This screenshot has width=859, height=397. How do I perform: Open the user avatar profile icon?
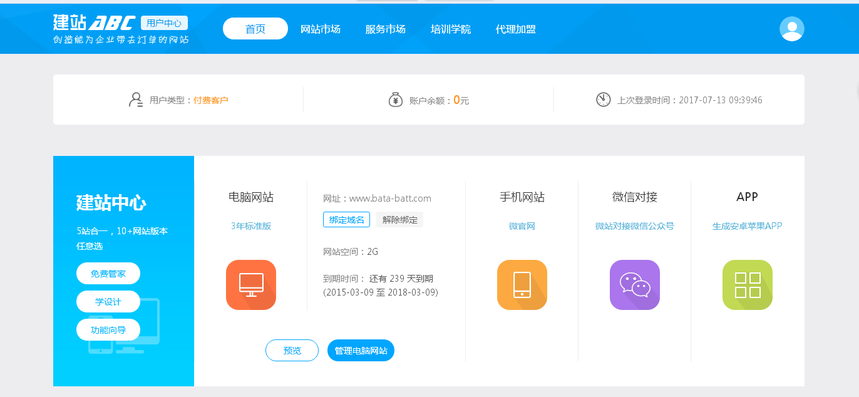pos(792,29)
